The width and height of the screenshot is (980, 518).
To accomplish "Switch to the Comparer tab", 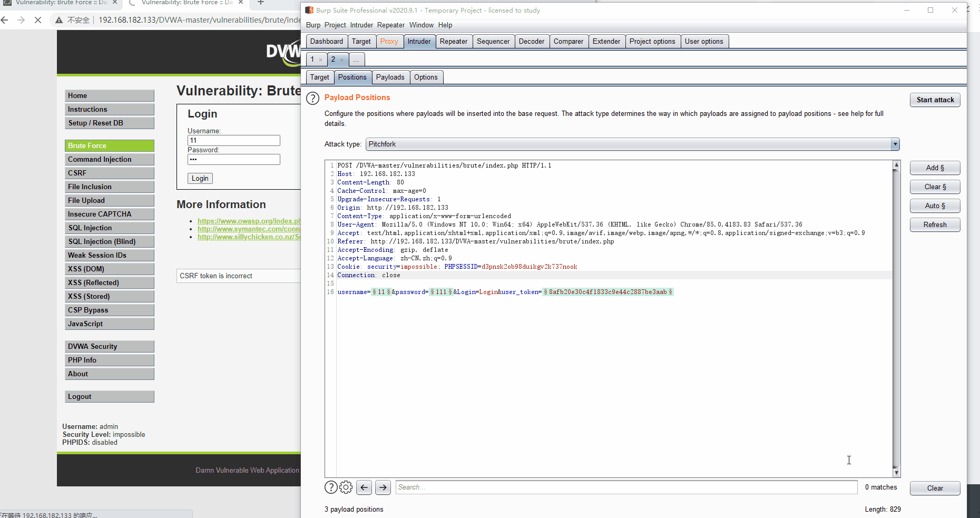I will [x=569, y=42].
